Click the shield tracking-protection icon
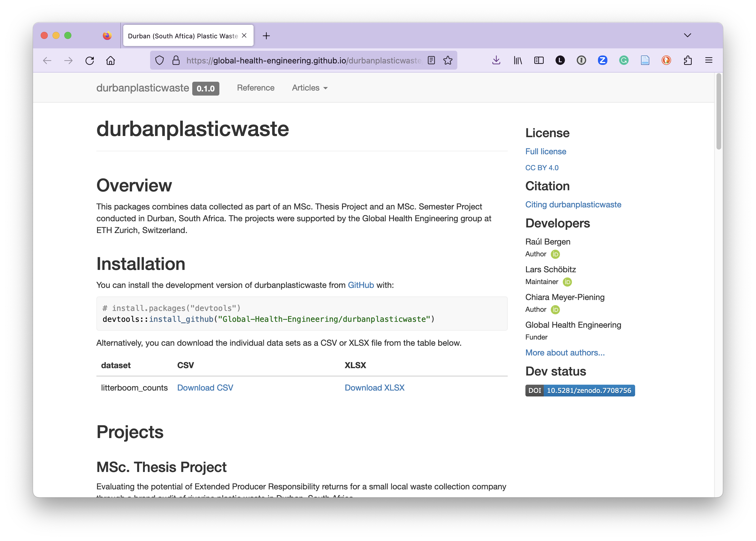Image resolution: width=756 pixels, height=541 pixels. 160,60
